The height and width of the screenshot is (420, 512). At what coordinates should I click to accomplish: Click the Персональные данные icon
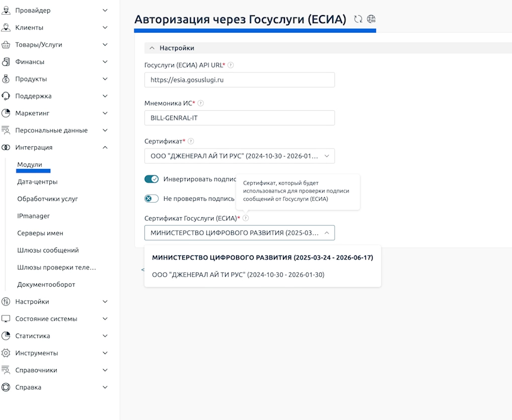coord(6,130)
